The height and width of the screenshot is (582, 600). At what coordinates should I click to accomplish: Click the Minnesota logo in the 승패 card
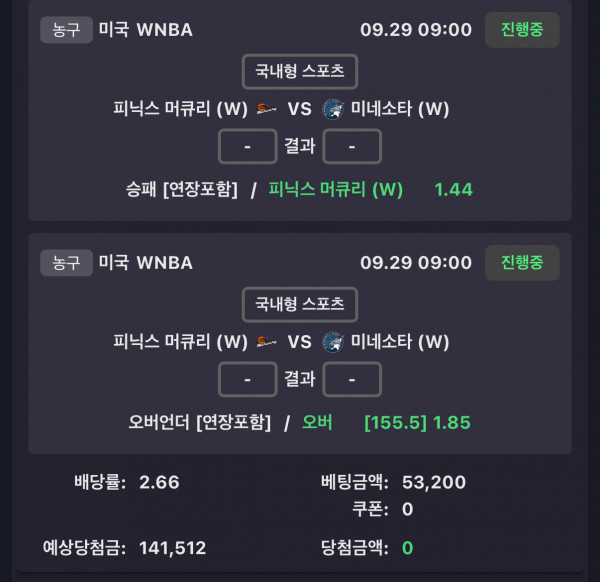click(333, 109)
